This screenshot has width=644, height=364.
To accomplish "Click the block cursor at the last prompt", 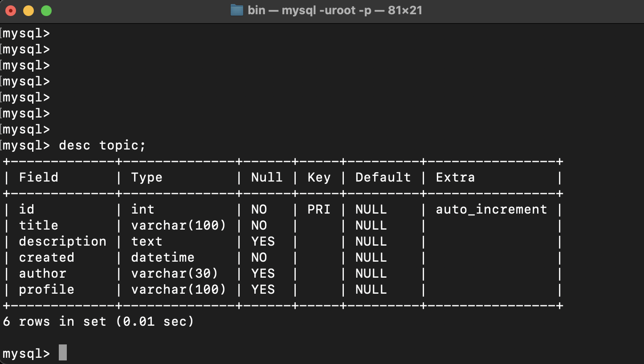I will point(63,353).
